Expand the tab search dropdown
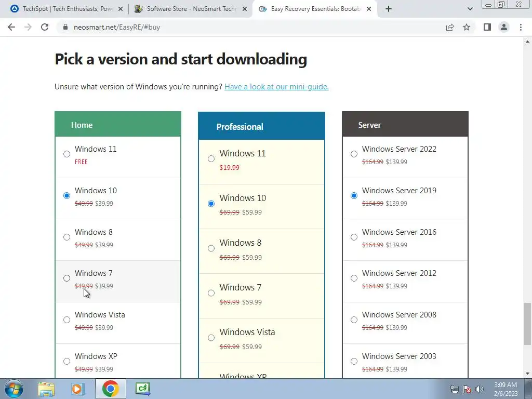Image resolution: width=532 pixels, height=399 pixels. coord(470,9)
